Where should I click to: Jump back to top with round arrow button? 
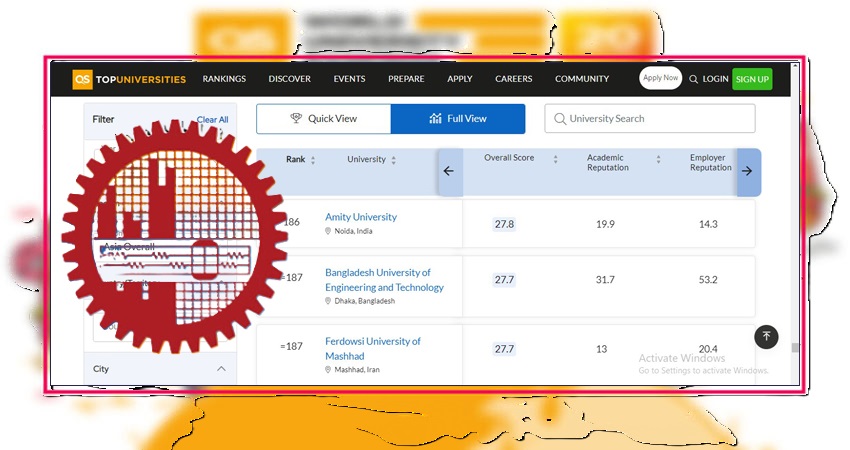click(766, 337)
